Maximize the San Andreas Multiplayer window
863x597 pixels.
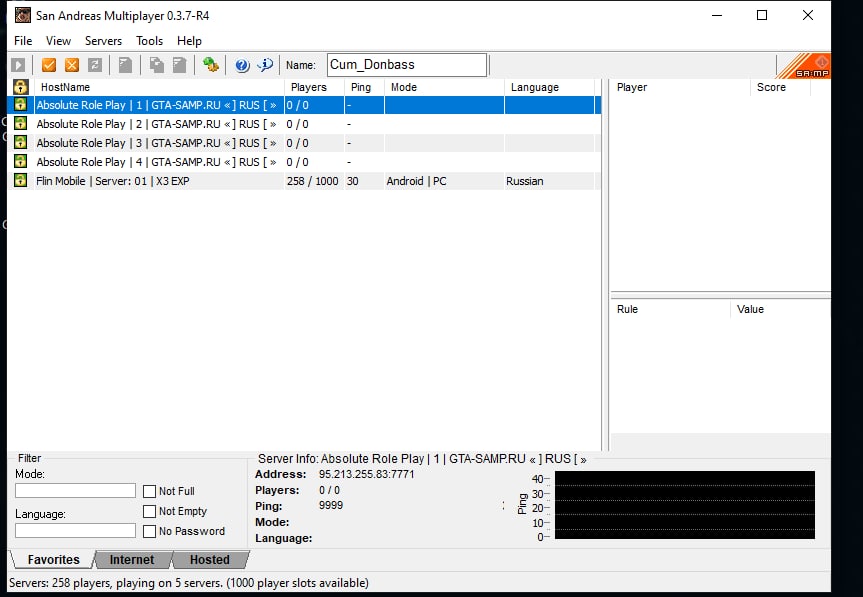pos(762,15)
